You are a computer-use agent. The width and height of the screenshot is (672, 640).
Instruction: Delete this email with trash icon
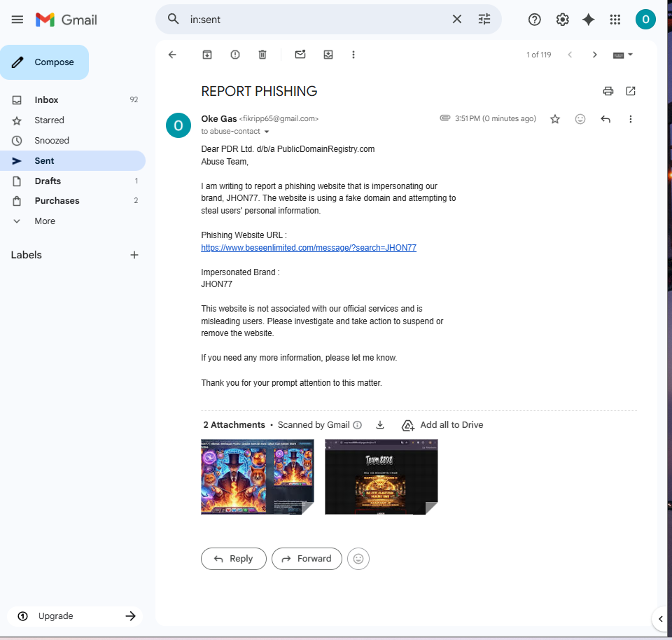tap(262, 55)
